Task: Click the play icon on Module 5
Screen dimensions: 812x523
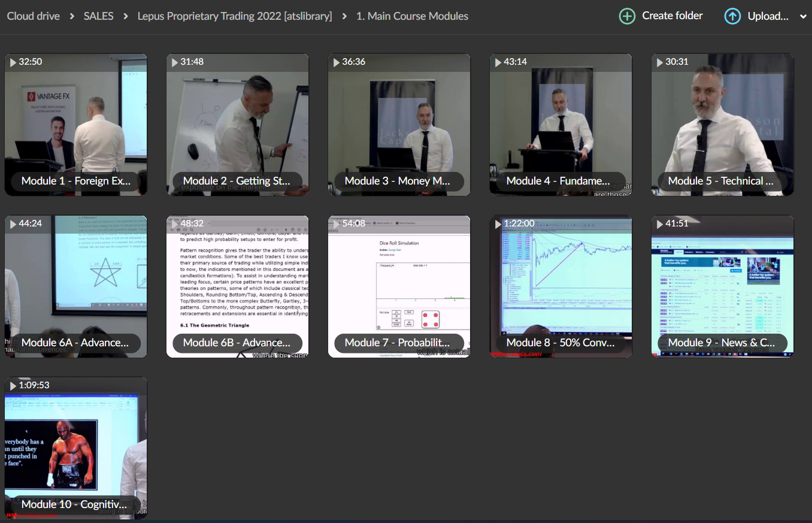Action: pos(659,61)
